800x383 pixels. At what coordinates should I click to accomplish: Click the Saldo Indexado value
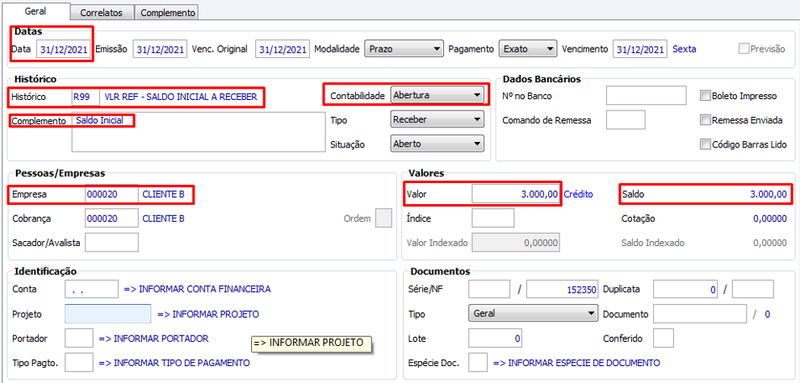tap(770, 243)
